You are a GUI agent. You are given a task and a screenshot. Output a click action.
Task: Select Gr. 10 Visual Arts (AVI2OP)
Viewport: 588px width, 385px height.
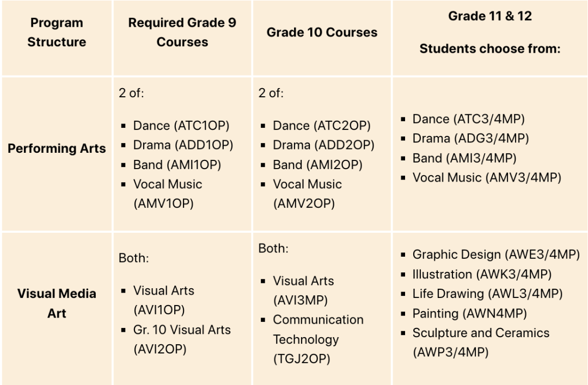pos(182,339)
